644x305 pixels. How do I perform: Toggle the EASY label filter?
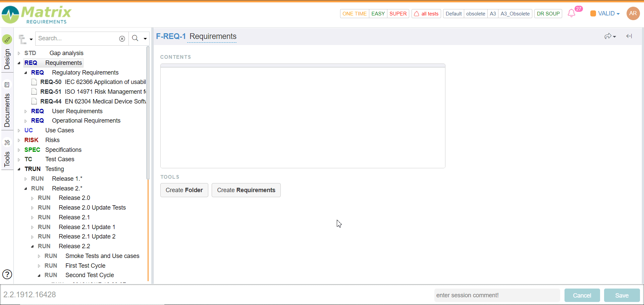378,14
